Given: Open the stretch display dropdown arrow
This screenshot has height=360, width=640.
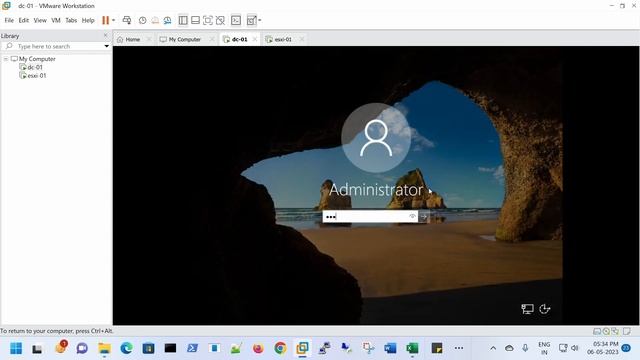Looking at the screenshot, I should coord(260,20).
